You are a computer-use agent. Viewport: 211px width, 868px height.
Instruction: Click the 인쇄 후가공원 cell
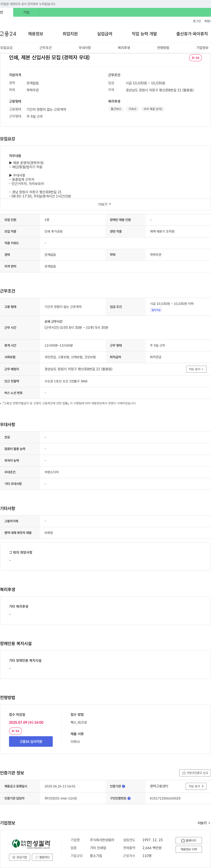tap(53, 231)
